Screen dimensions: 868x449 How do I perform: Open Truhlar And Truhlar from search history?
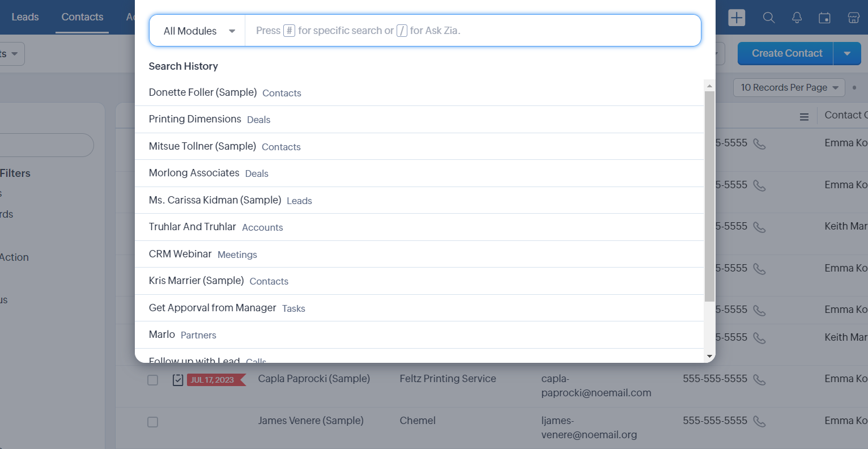tap(193, 227)
